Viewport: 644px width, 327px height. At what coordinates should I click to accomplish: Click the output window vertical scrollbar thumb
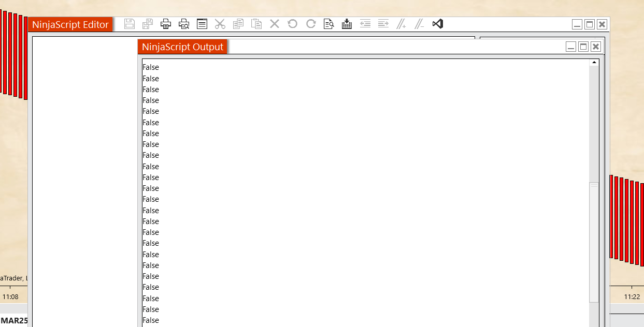(x=594, y=242)
